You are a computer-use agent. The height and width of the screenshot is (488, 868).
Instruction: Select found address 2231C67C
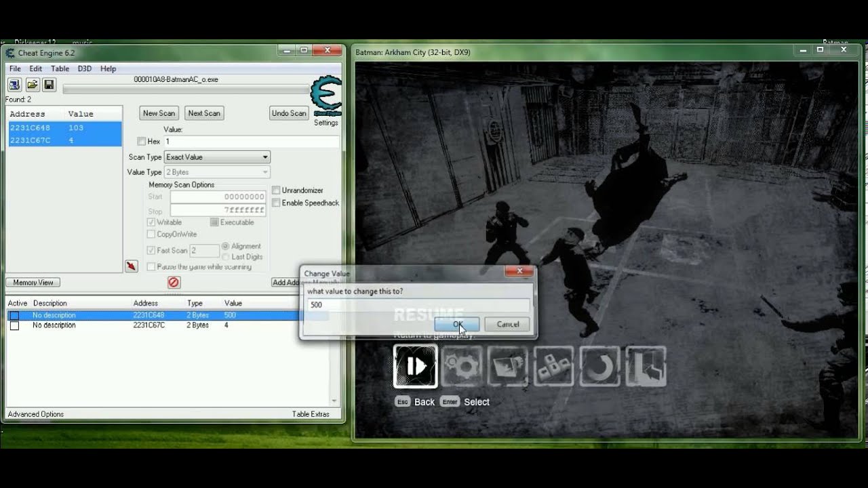coord(64,140)
